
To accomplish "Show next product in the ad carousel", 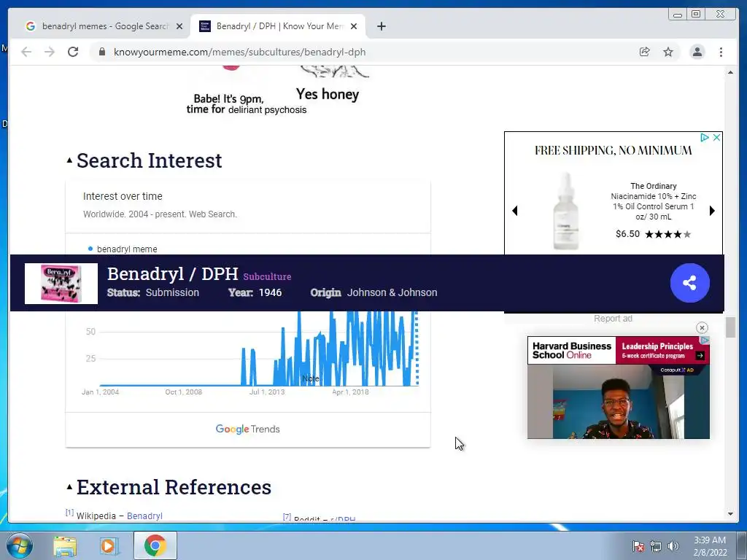I will coord(712,211).
